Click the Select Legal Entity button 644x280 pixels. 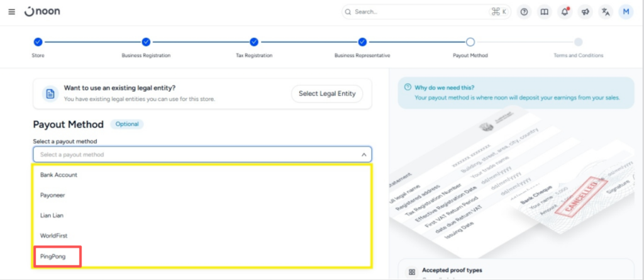(327, 94)
